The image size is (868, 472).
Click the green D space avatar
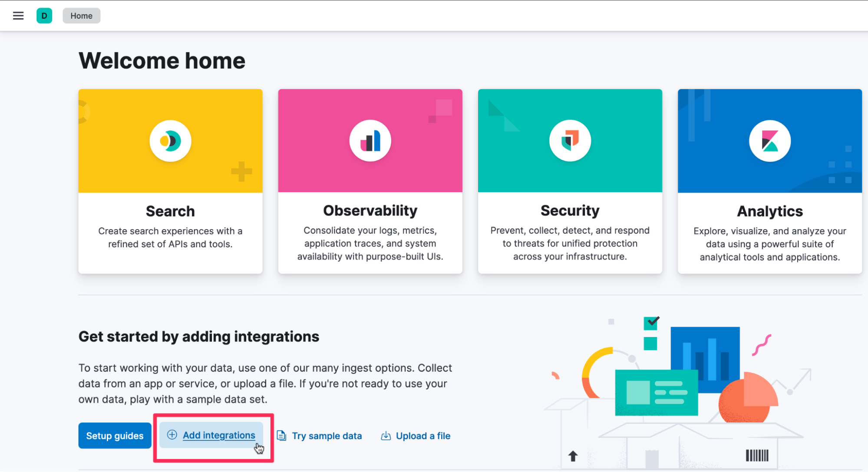(44, 16)
